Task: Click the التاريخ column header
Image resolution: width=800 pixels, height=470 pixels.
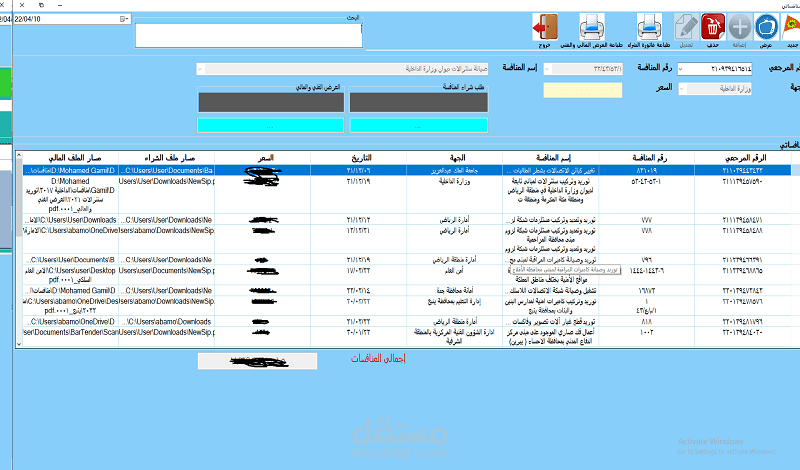Action: point(358,158)
